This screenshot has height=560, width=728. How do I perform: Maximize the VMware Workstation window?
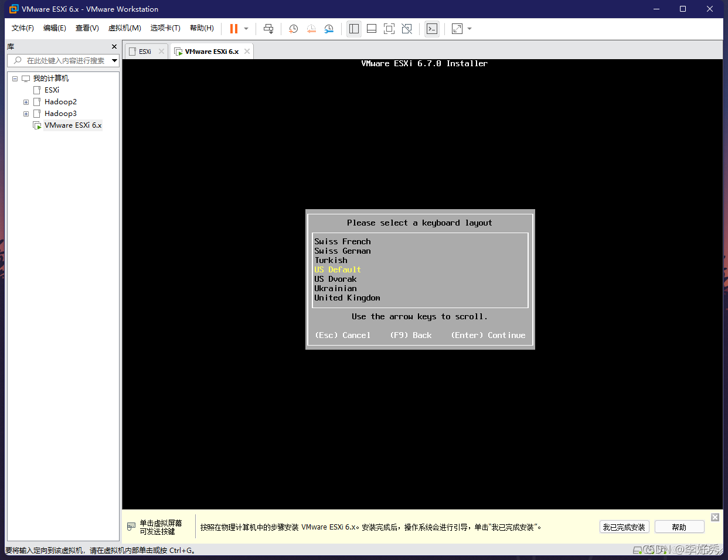[x=683, y=9]
